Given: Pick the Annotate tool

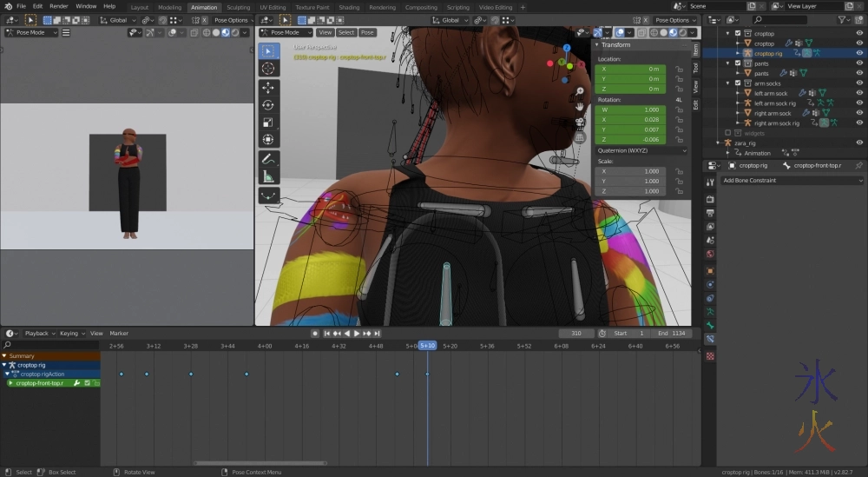Looking at the screenshot, I should pos(268,159).
